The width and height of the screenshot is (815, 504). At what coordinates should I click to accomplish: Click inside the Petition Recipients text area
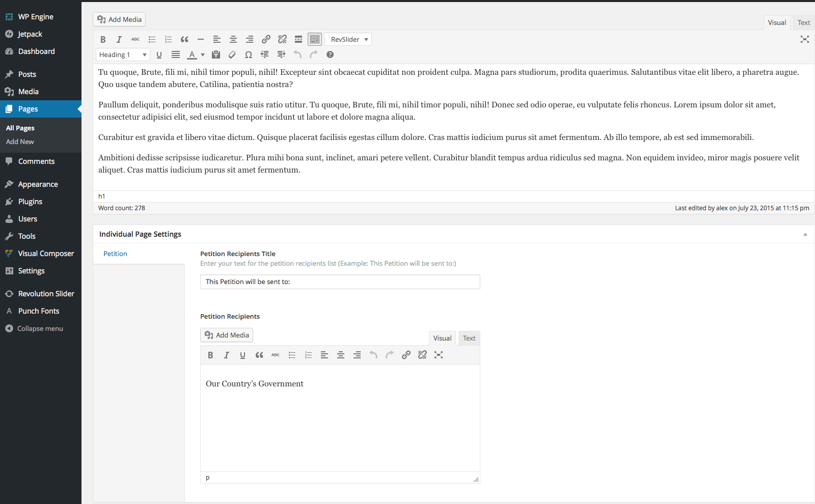pyautogui.click(x=340, y=418)
